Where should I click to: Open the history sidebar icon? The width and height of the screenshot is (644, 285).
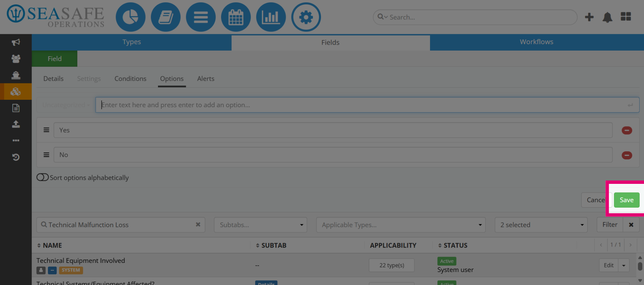click(16, 157)
